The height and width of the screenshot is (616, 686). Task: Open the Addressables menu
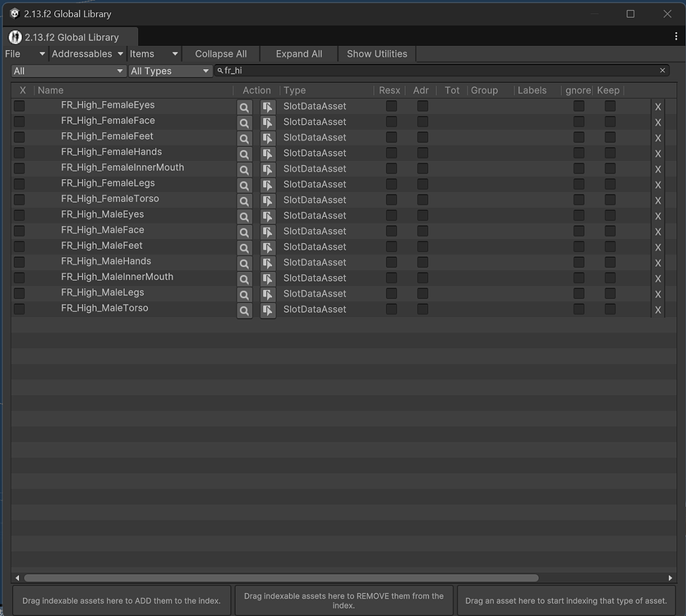click(x=85, y=53)
